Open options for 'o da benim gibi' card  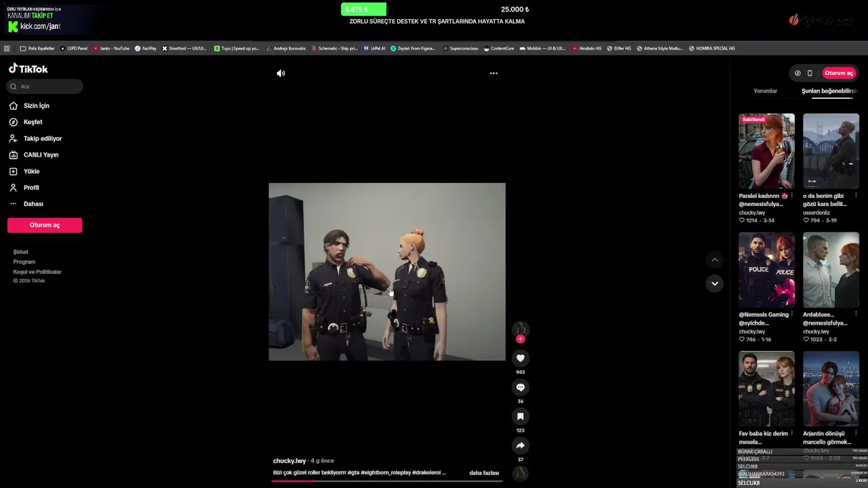[856, 196]
